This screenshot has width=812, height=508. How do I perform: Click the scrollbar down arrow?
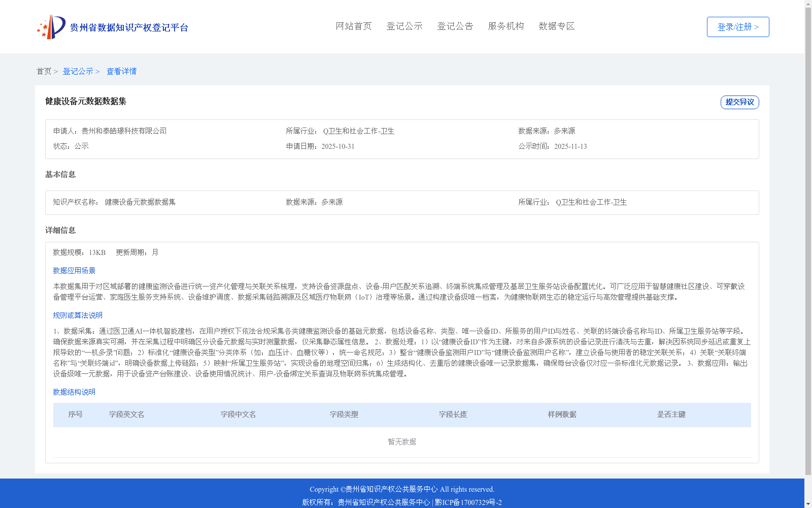808,504
